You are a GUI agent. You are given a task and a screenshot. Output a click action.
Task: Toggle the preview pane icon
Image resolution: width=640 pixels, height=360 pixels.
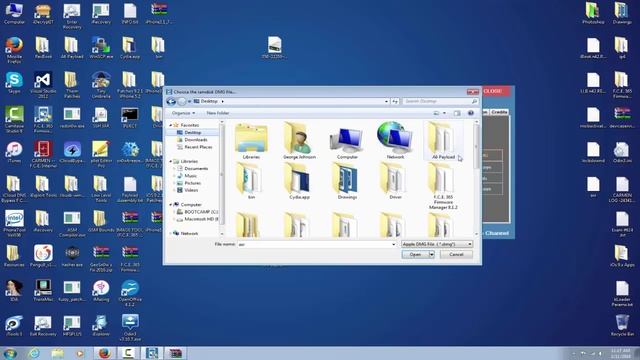click(457, 113)
